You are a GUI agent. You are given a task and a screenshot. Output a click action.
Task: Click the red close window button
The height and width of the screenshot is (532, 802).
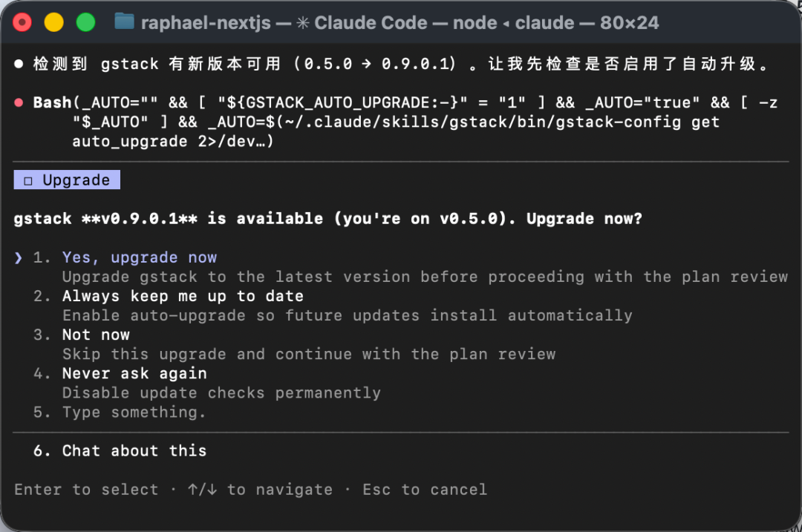(22, 22)
